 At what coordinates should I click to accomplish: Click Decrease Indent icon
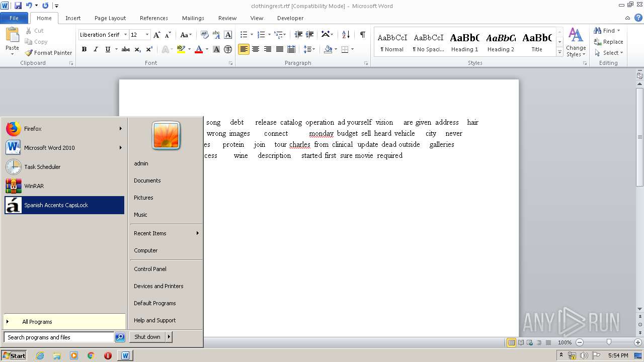click(x=298, y=35)
